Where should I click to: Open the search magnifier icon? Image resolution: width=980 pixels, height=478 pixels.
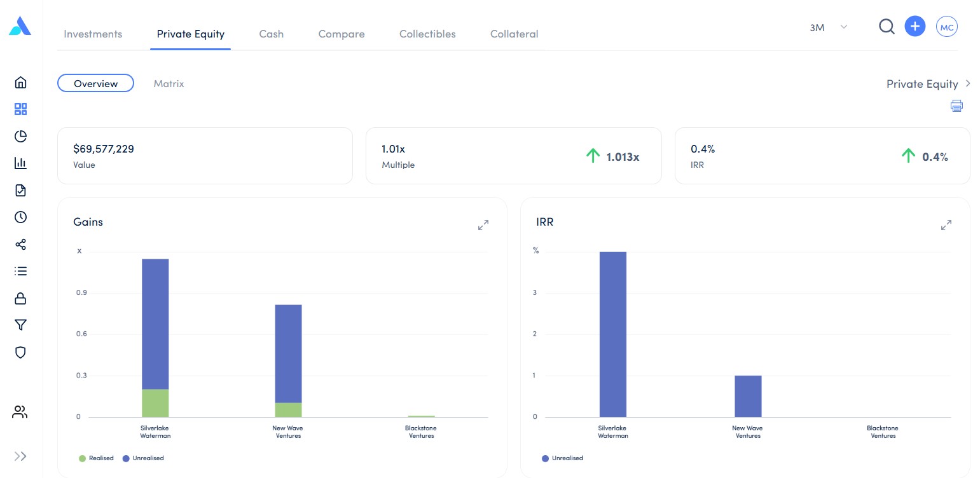(887, 27)
